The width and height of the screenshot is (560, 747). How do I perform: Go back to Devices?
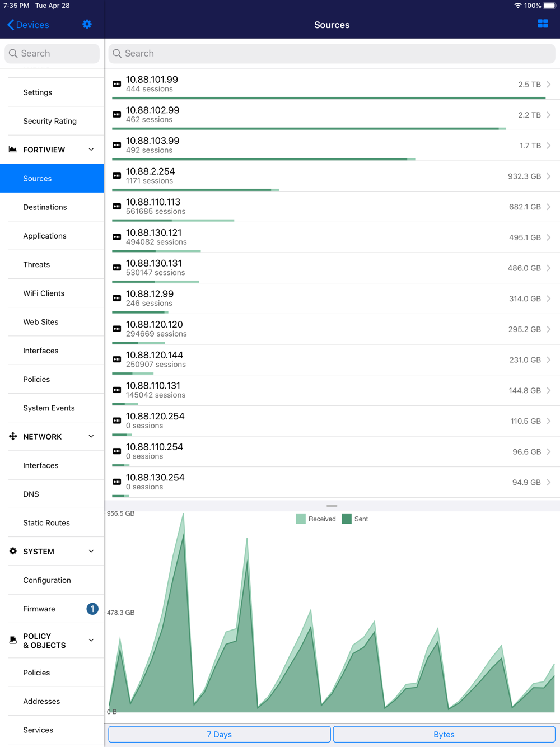point(28,25)
